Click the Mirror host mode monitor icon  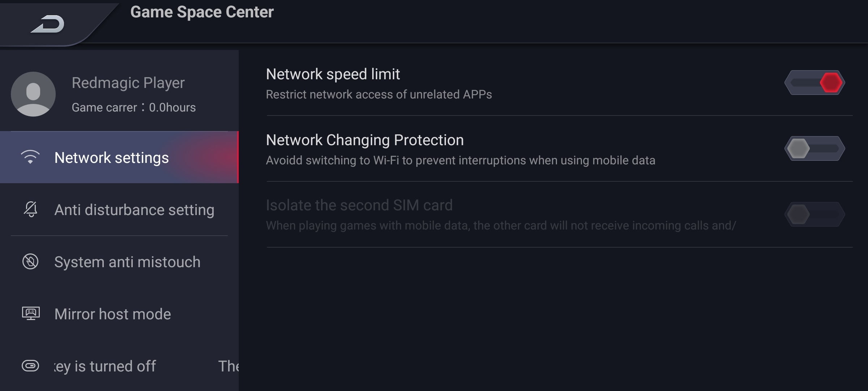pyautogui.click(x=31, y=314)
